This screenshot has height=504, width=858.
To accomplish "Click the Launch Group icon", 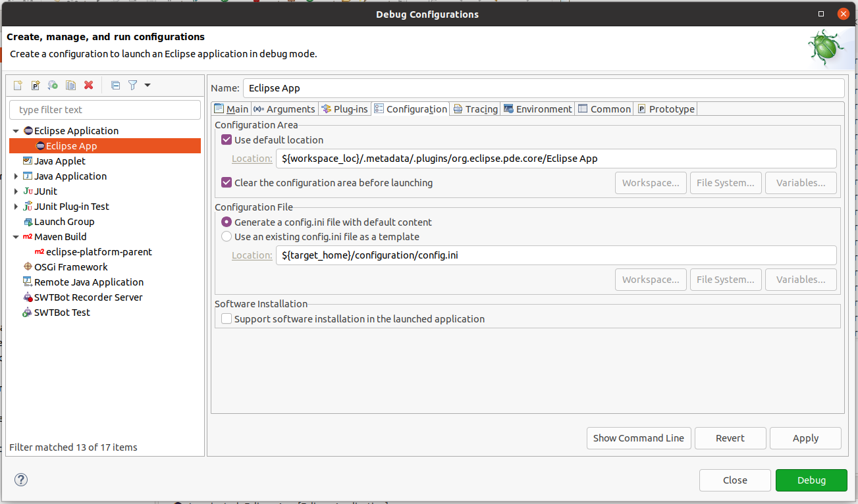I will tap(28, 222).
